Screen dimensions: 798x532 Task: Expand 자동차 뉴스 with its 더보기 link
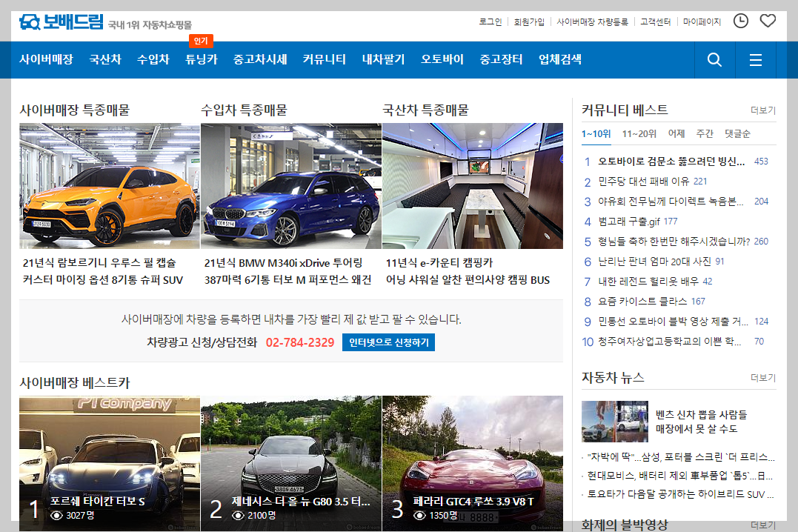[x=764, y=377]
